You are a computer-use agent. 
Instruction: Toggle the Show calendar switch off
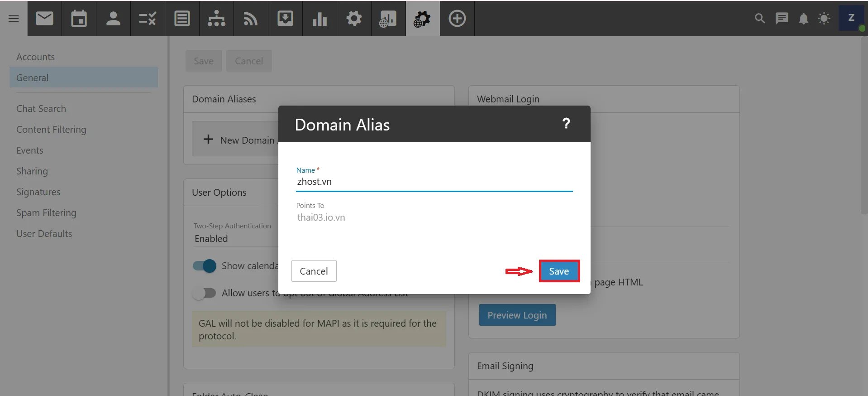[x=205, y=266]
